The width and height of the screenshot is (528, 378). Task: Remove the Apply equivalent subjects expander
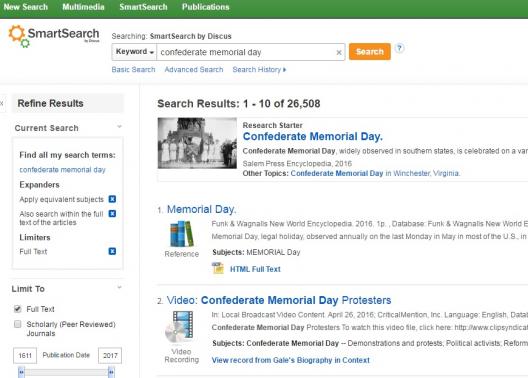112,199
